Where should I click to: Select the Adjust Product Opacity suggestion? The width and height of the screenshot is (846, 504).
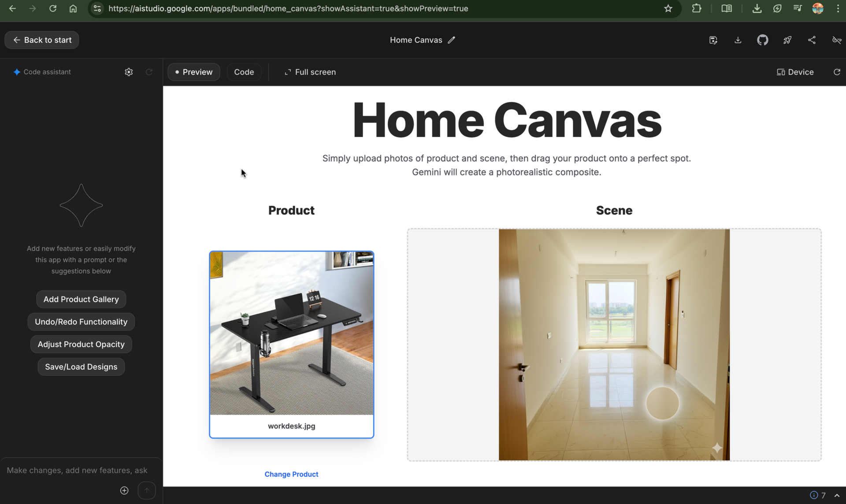point(81,344)
